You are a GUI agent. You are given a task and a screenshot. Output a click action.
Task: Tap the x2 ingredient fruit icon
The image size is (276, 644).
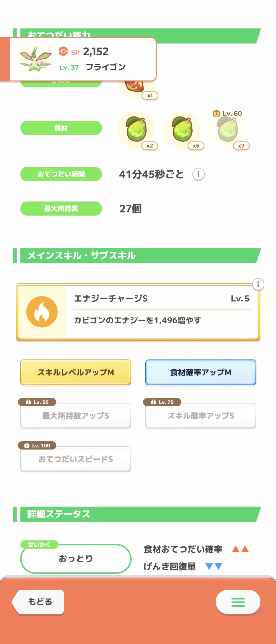136,130
